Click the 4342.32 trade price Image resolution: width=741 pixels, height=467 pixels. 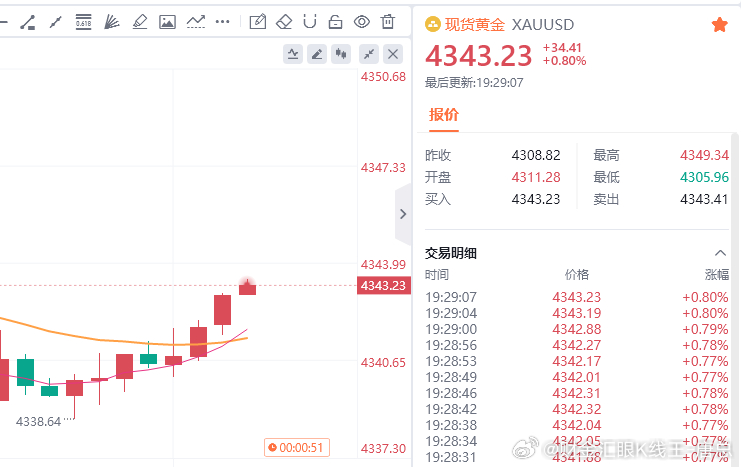(577, 409)
